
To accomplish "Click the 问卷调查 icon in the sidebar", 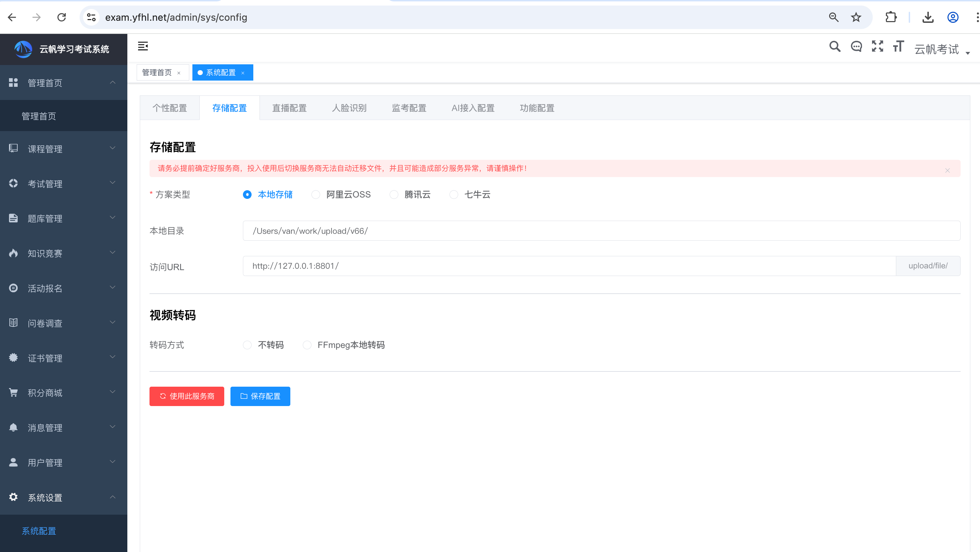I will (13, 323).
